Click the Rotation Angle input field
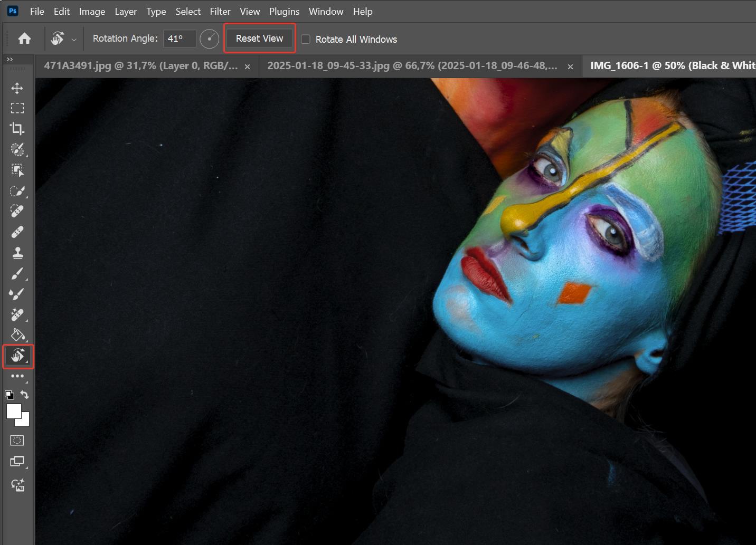This screenshot has width=756, height=545. pyautogui.click(x=179, y=39)
